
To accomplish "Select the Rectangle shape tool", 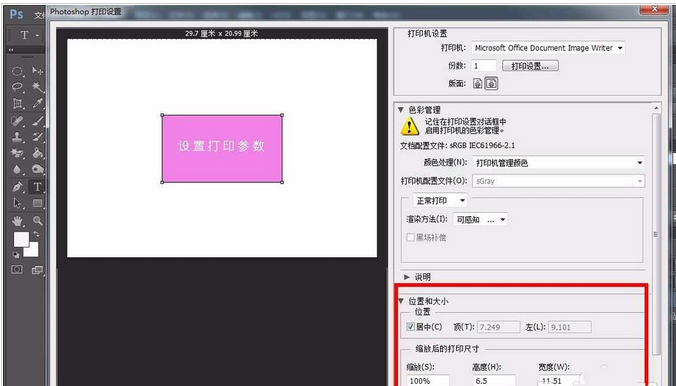I will pos(38,203).
